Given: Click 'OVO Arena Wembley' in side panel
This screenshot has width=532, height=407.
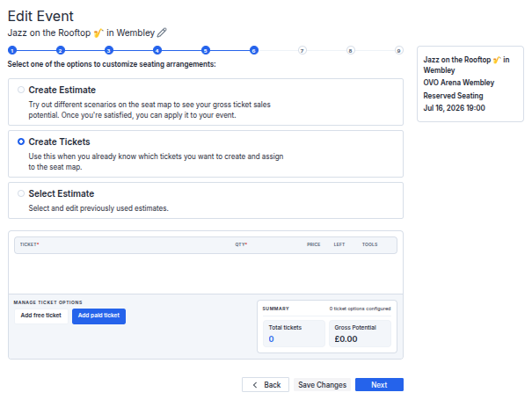Looking at the screenshot, I should (x=459, y=83).
